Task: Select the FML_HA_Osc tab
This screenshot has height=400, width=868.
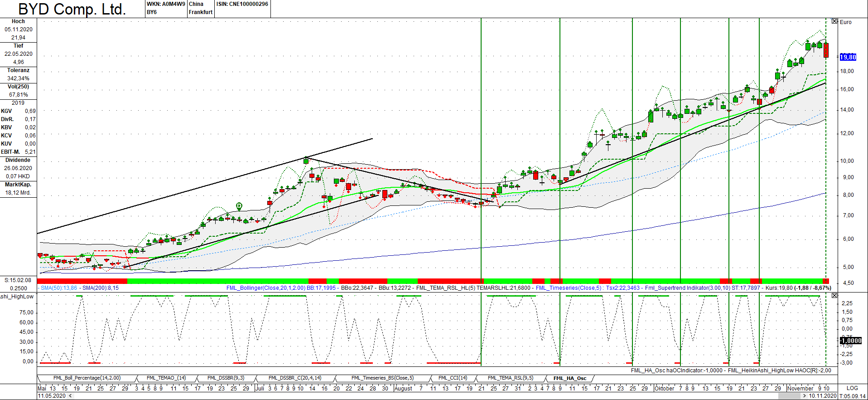Action: pos(570,378)
